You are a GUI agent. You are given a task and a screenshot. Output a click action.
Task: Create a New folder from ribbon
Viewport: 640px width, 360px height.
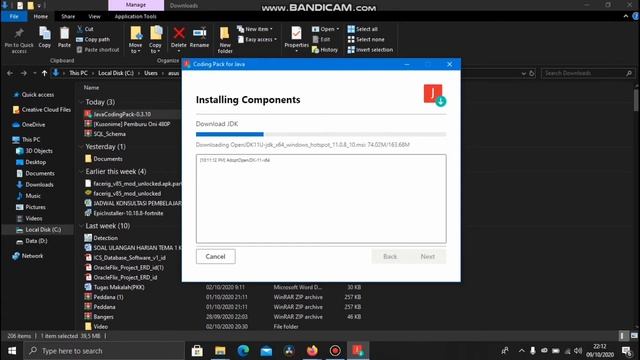(x=225, y=40)
